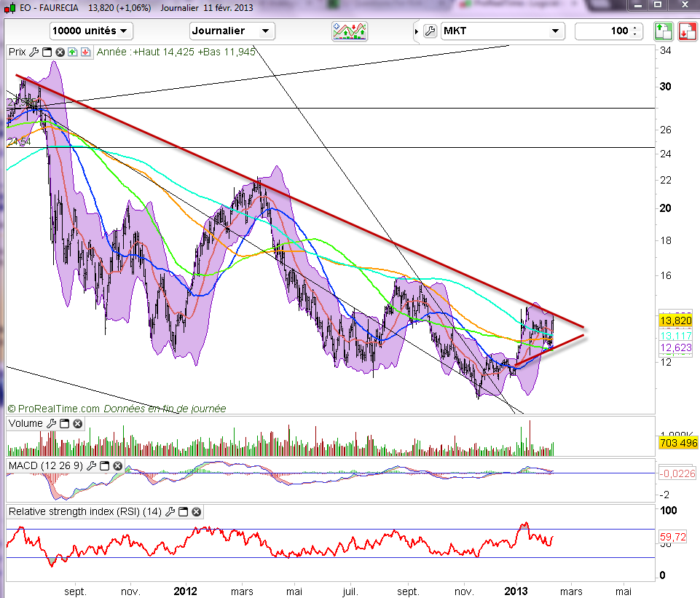
Task: Click green up-arrow icon in Prix panel
Action: pyautogui.click(x=73, y=52)
